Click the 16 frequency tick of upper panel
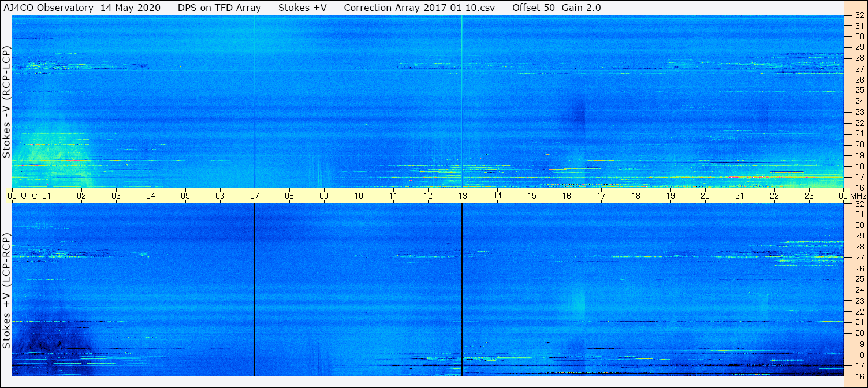The image size is (868, 388). click(x=859, y=188)
